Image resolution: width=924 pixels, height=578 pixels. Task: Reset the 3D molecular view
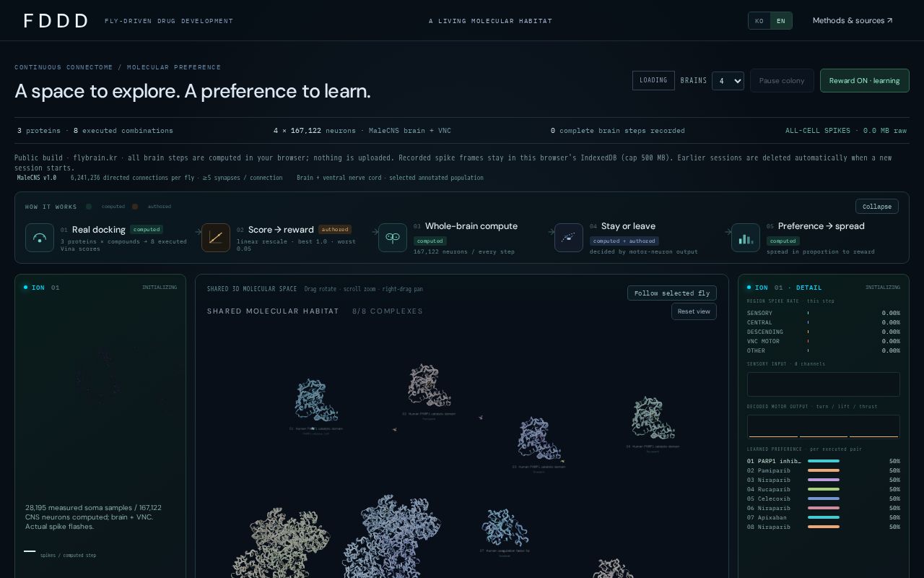coord(694,311)
